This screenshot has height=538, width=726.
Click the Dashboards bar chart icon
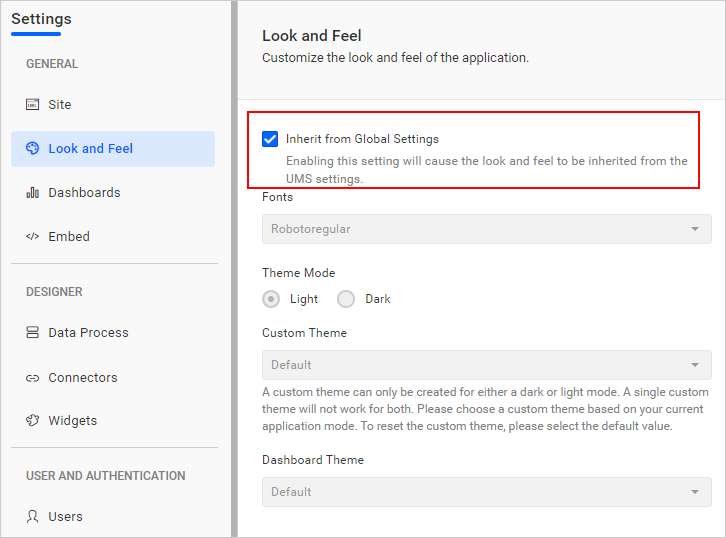pos(32,193)
